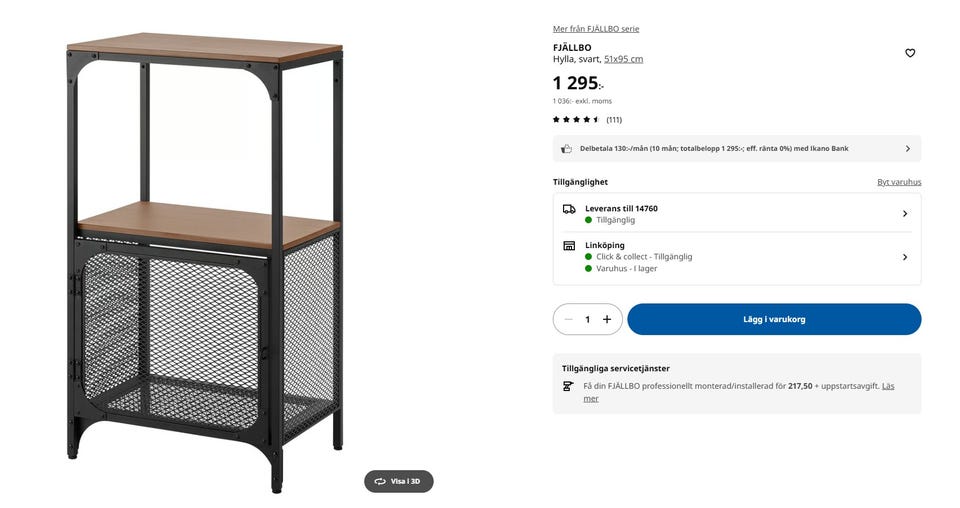Screen dimensions: 960x508
Task: Click the Linköping store icon
Action: pyautogui.click(x=569, y=246)
